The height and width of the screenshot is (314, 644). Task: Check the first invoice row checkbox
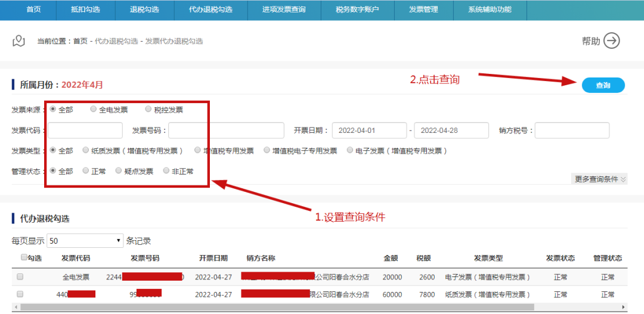20,277
